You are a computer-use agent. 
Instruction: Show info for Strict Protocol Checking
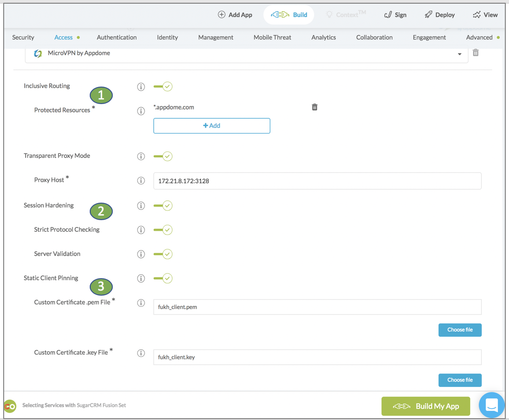tap(141, 230)
